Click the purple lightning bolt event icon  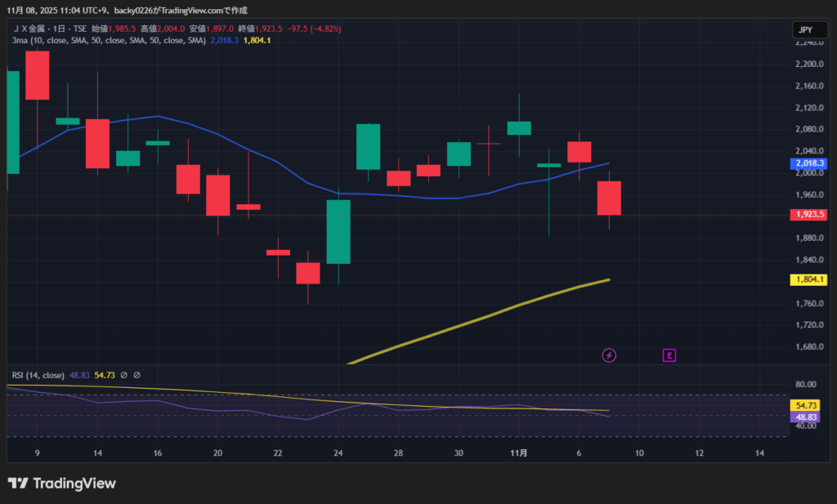609,355
